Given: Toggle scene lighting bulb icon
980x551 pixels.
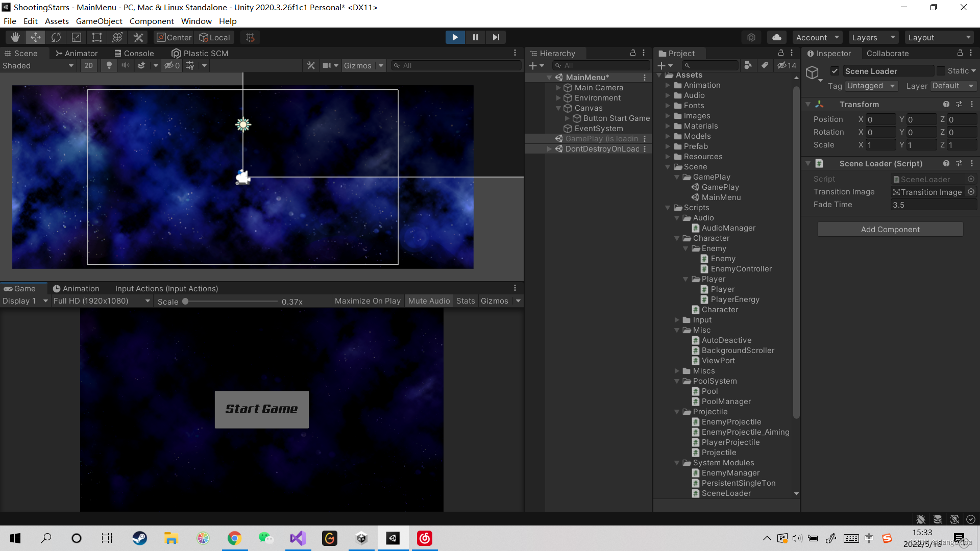Looking at the screenshot, I should click(x=109, y=65).
